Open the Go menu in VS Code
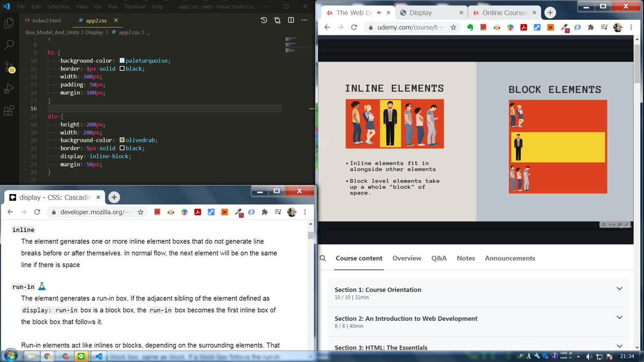 point(98,6)
